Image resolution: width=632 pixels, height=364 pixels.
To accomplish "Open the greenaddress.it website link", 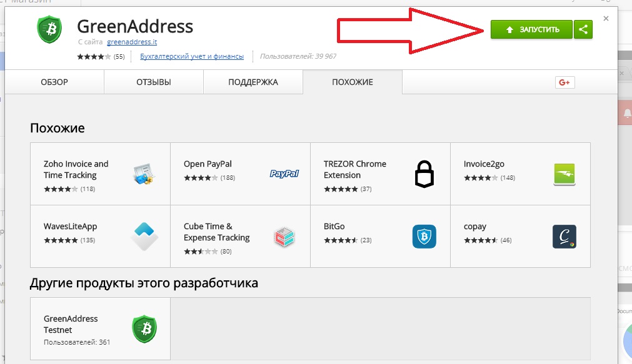I will [132, 42].
